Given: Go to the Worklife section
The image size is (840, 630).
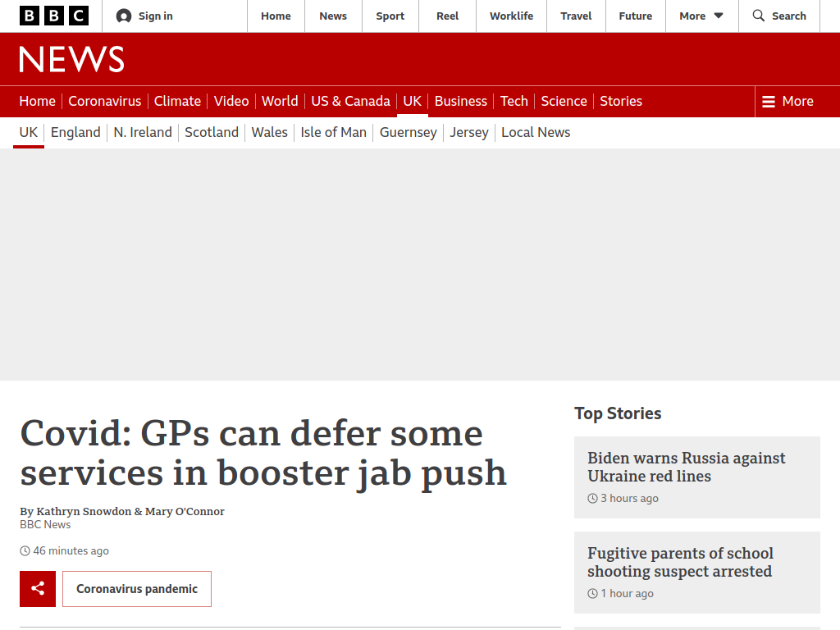Looking at the screenshot, I should [x=511, y=16].
